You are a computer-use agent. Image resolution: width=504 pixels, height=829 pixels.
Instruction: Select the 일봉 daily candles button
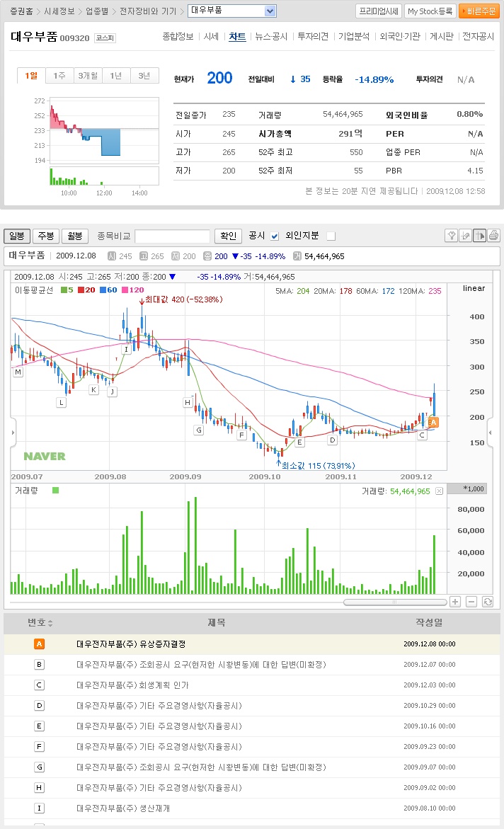(17, 236)
